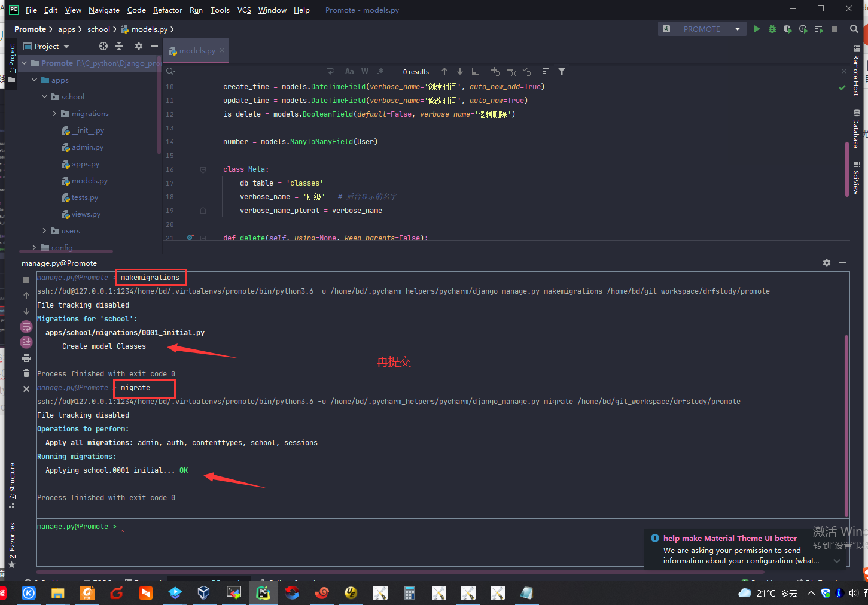
Task: Open apps.py in project tree
Action: (x=81, y=163)
